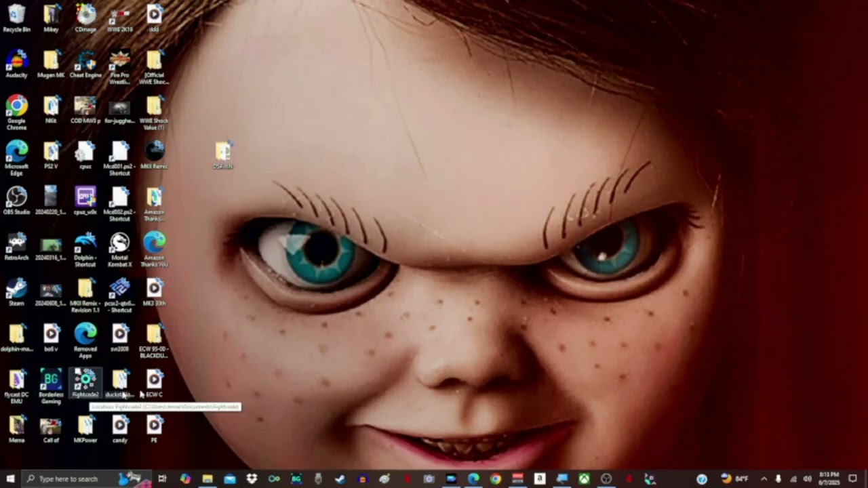Open File Explorer from the taskbar
Screen dimensions: 868x488
[x=208, y=479]
